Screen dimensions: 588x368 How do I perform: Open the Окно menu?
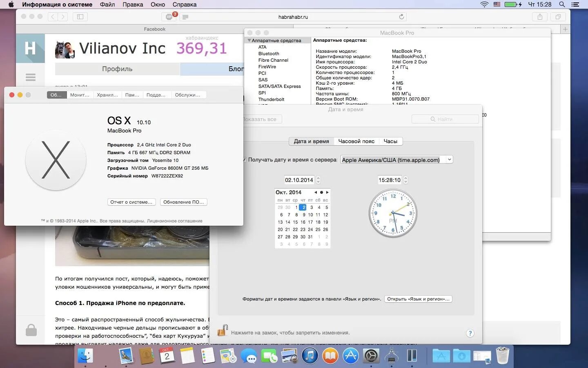coord(158,4)
